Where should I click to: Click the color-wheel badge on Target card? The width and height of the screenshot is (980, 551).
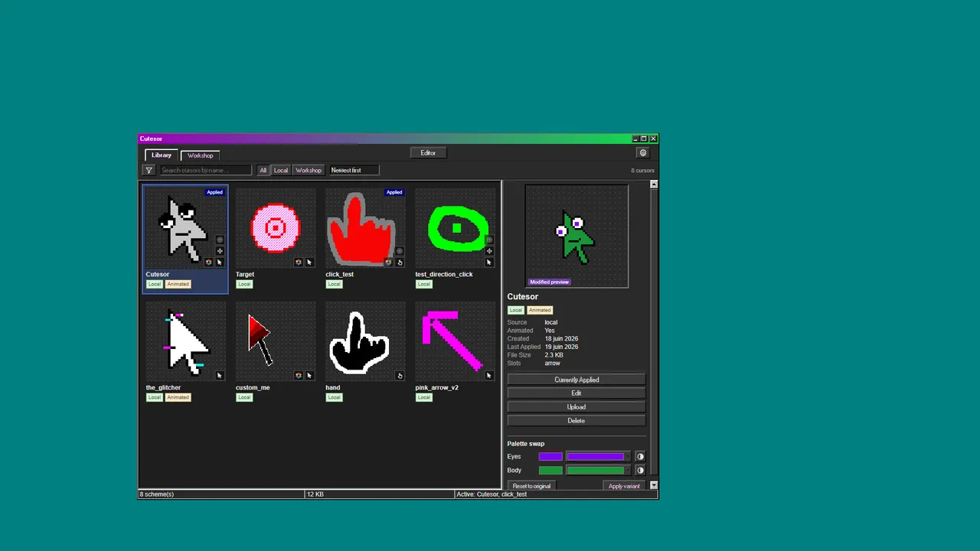click(299, 262)
